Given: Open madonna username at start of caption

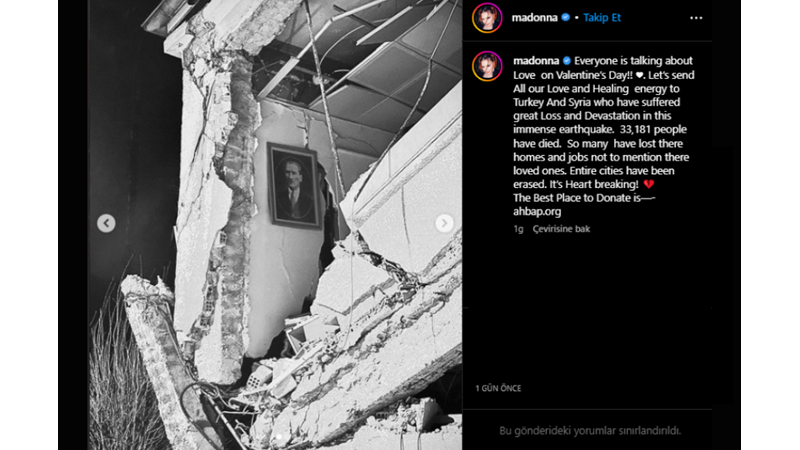Looking at the screenshot, I should pos(536,61).
